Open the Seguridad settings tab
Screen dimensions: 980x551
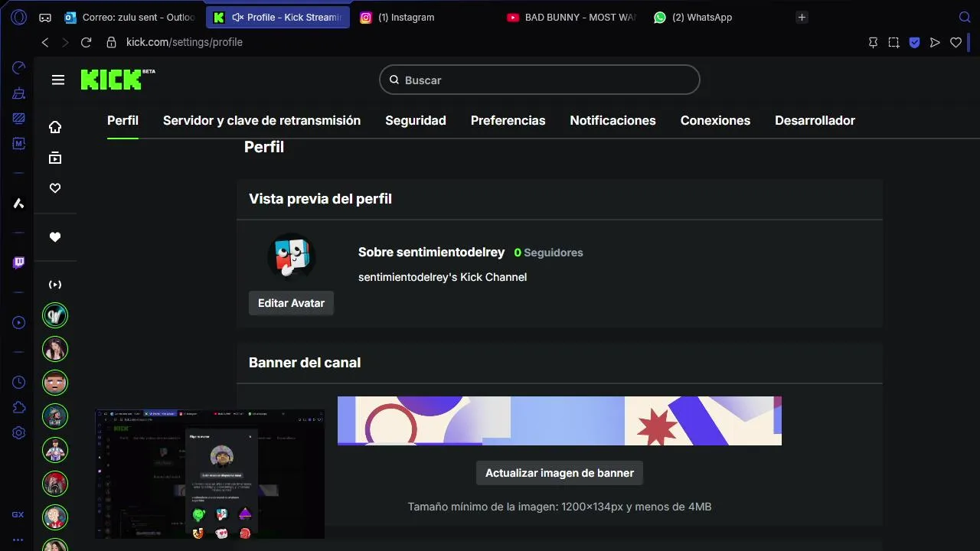pos(416,120)
